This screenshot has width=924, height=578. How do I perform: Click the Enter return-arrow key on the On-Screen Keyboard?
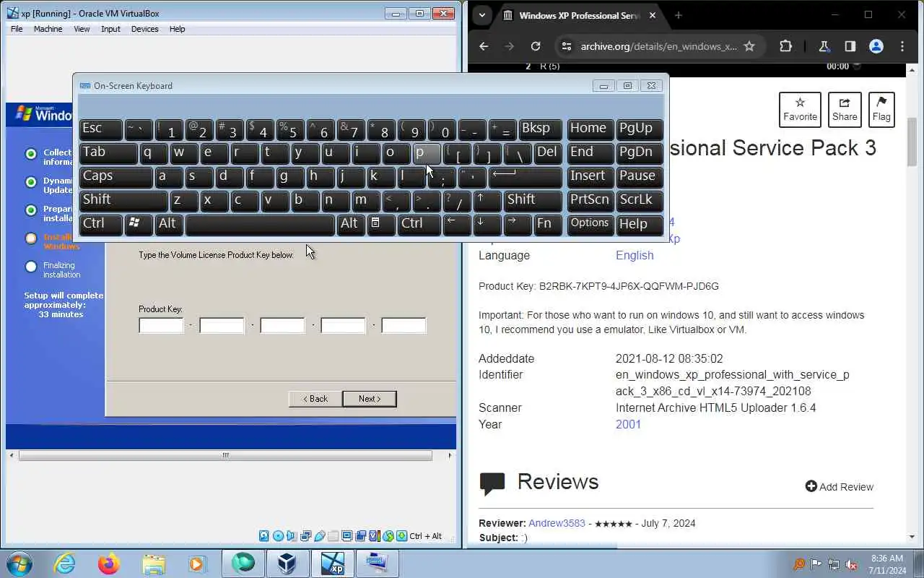(x=526, y=176)
